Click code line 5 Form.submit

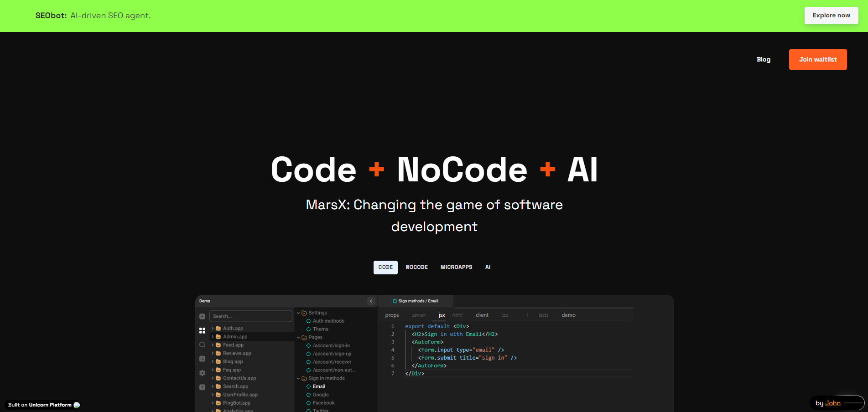(x=467, y=358)
